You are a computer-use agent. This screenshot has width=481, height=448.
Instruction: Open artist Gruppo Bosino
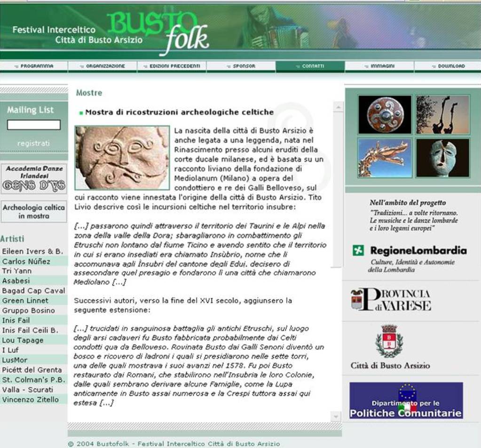(29, 311)
